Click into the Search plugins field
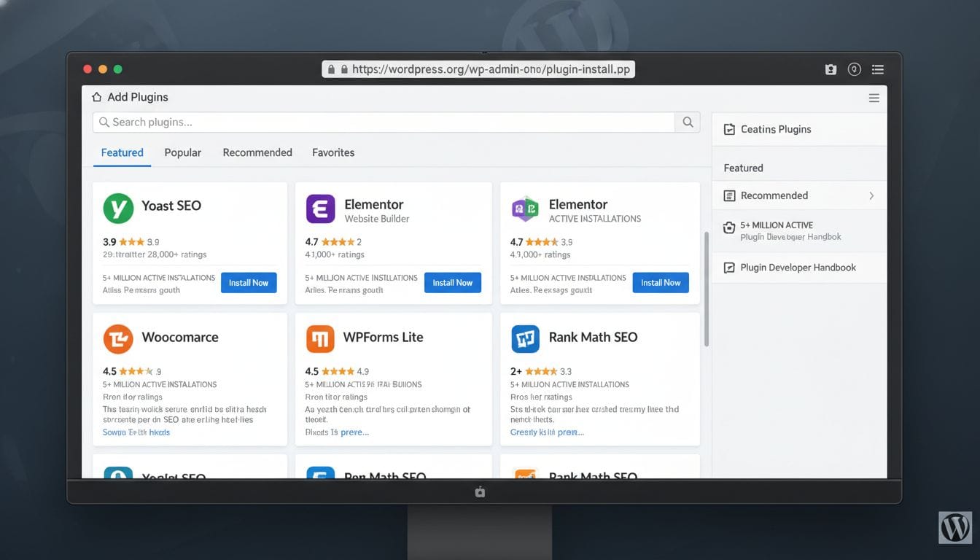 [384, 122]
